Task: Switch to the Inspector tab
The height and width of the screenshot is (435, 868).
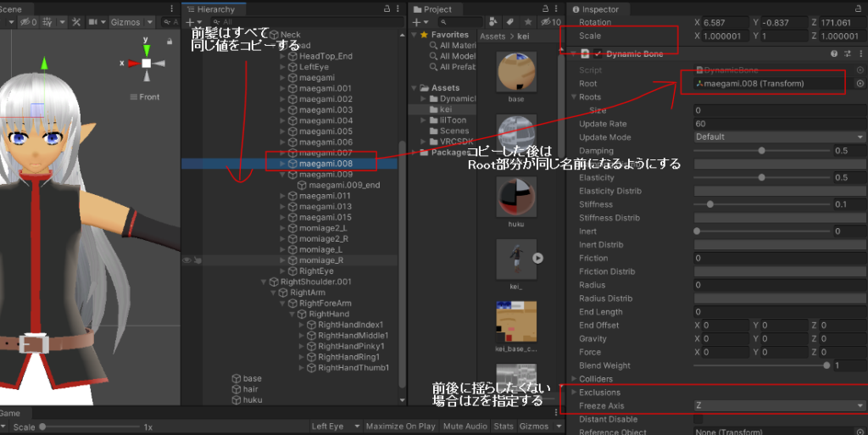Action: point(596,9)
